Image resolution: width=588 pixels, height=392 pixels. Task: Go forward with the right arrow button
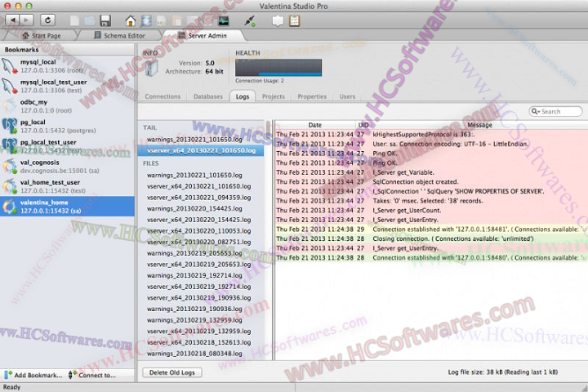[x=27, y=20]
